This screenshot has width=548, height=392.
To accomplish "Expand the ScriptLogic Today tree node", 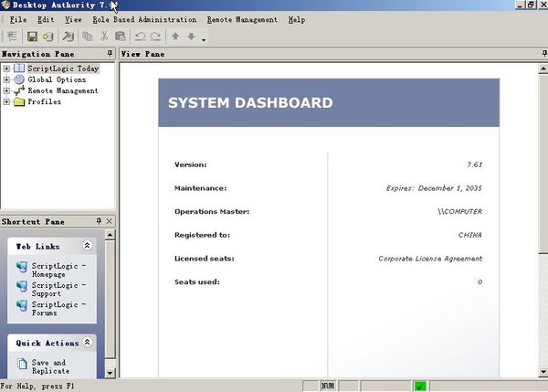I will click(x=6, y=69).
